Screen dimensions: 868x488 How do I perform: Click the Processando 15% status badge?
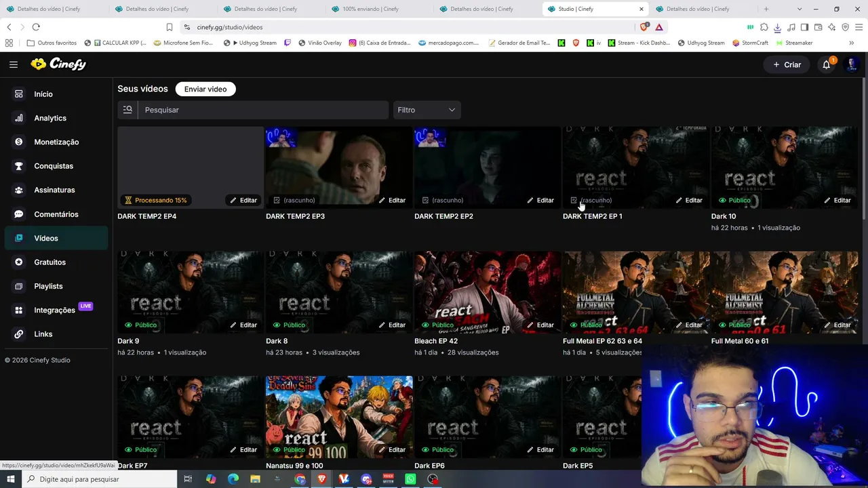156,201
